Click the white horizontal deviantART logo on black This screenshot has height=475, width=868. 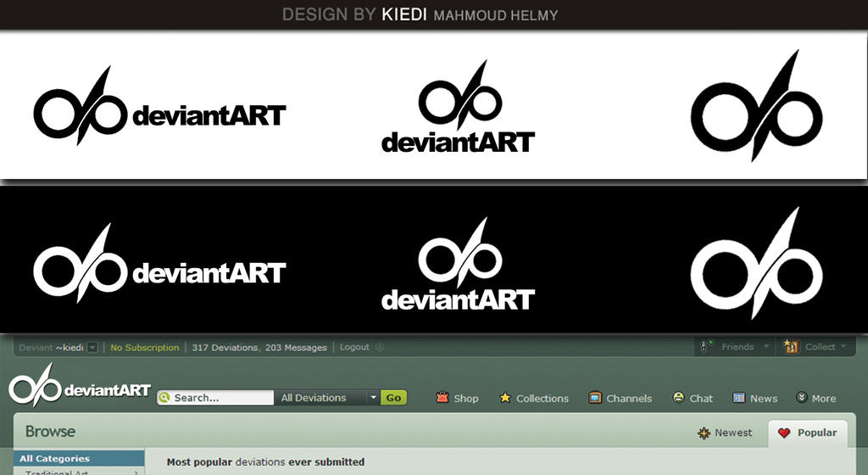(x=159, y=264)
